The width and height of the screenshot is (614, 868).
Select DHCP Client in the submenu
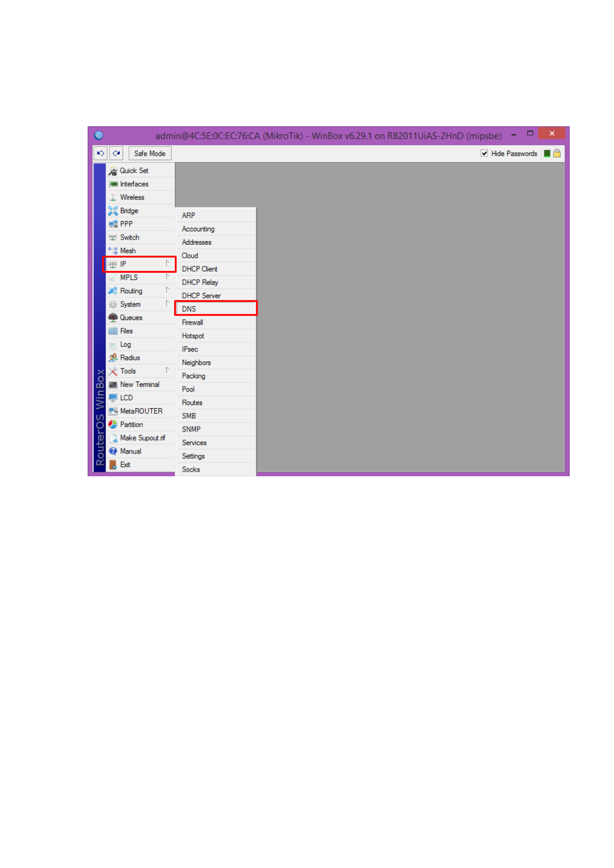pyautogui.click(x=216, y=269)
